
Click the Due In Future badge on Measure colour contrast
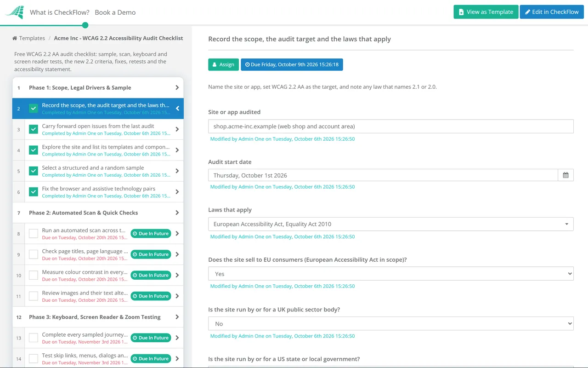(x=151, y=275)
